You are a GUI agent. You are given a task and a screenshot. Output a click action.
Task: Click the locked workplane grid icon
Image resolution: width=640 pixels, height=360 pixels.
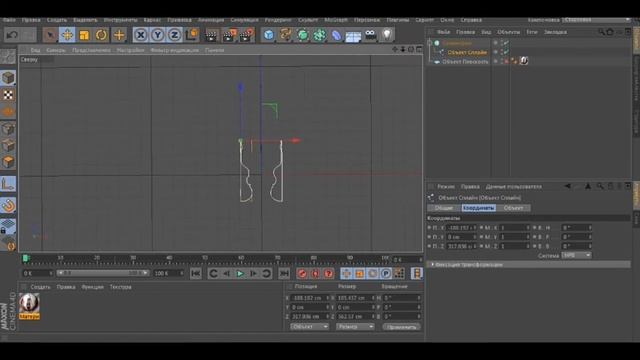(x=8, y=226)
